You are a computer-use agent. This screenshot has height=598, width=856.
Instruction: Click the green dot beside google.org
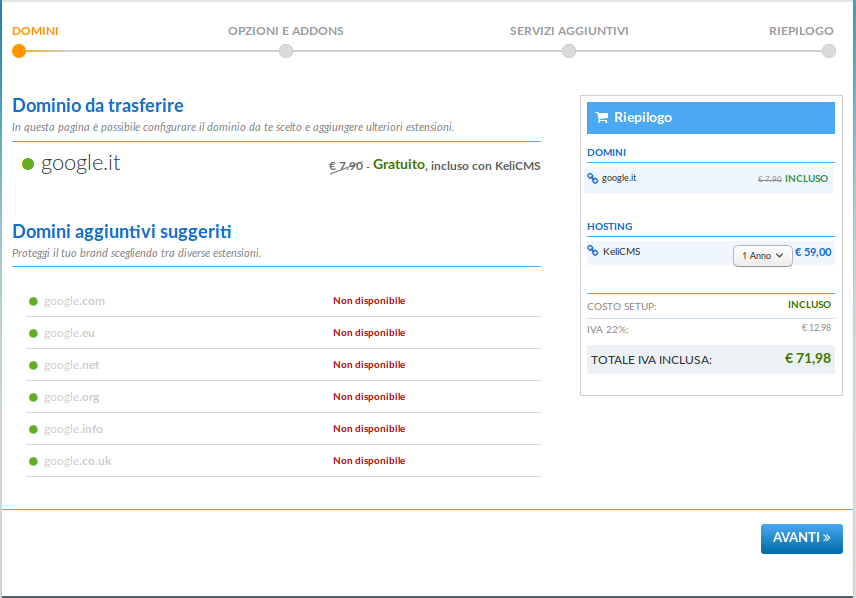(x=33, y=397)
